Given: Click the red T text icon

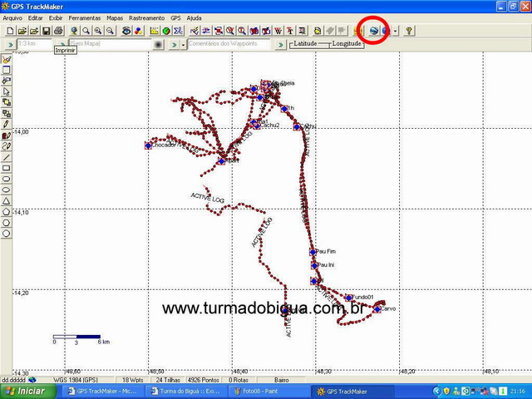Looking at the screenshot, I should click(290, 31).
